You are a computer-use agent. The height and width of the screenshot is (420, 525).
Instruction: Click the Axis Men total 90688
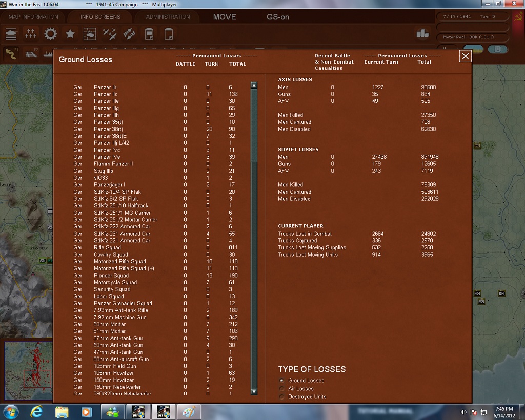(428, 87)
